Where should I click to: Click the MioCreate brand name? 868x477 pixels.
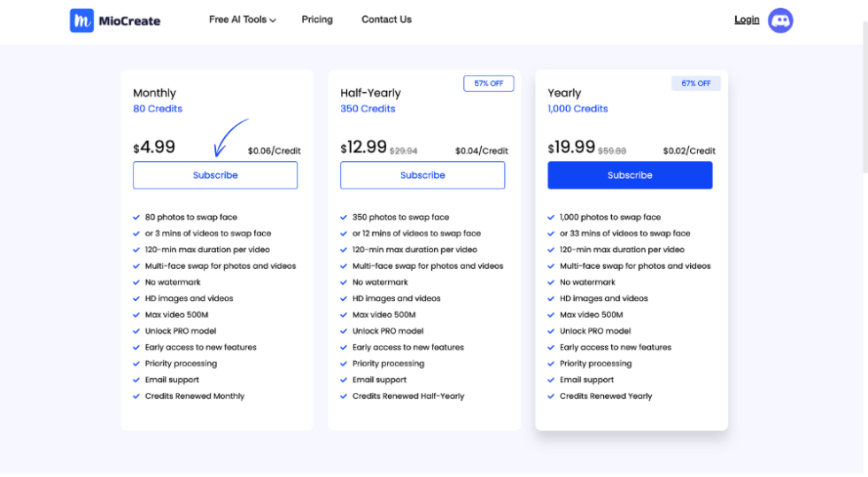(x=129, y=20)
